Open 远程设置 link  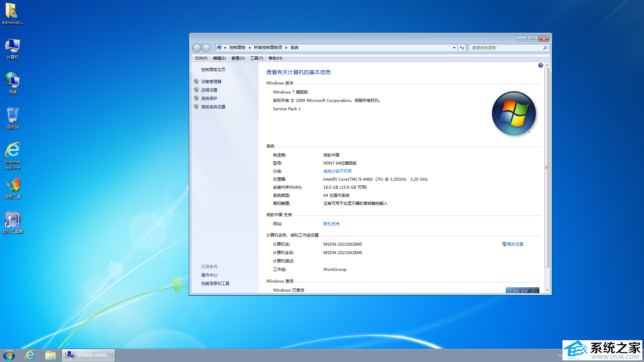click(x=209, y=90)
